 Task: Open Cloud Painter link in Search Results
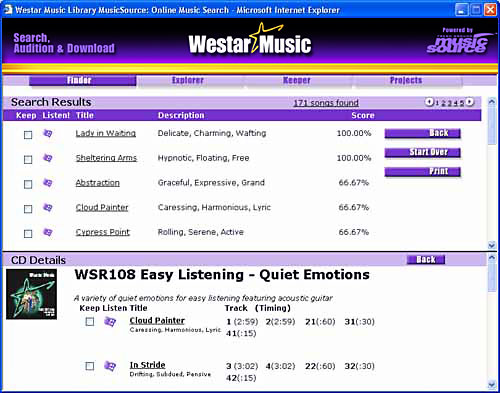(102, 207)
